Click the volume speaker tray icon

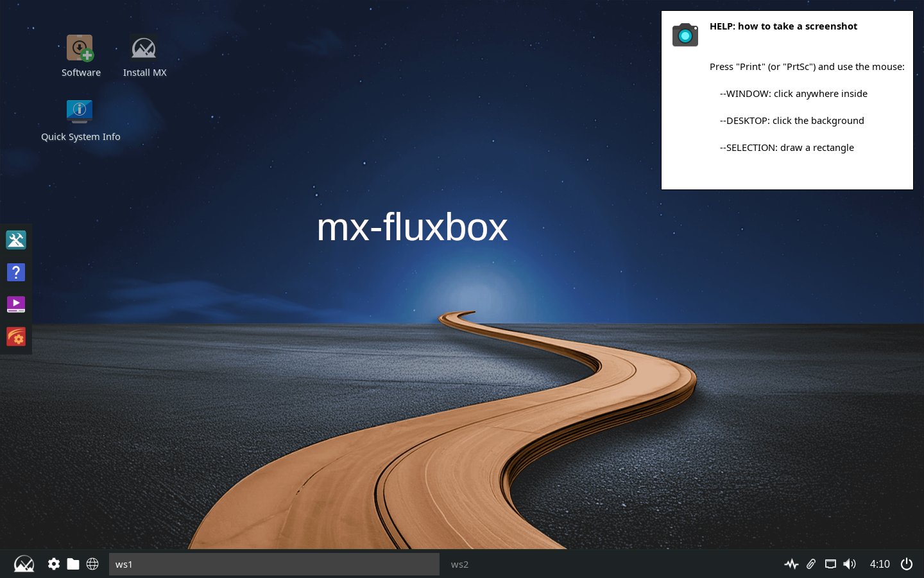850,564
